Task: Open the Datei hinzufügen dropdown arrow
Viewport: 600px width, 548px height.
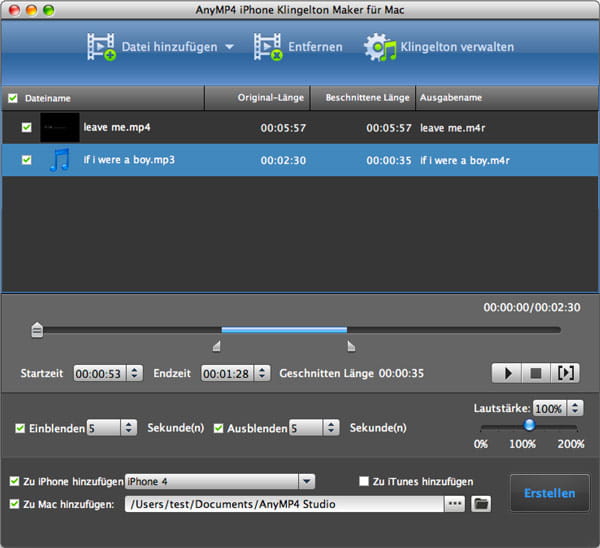Action: coord(229,47)
